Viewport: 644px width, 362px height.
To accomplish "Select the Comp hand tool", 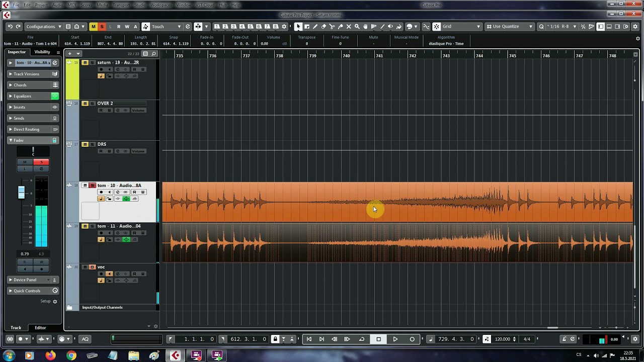I will coord(365,26).
